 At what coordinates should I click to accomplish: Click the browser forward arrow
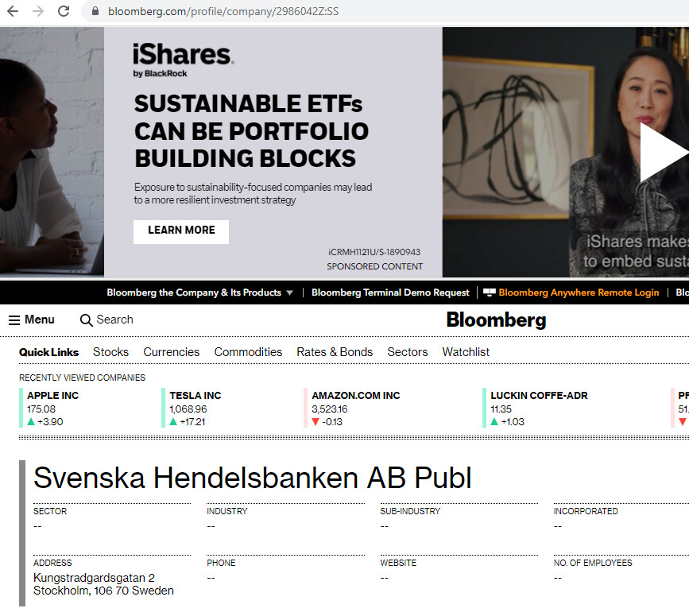[x=38, y=12]
